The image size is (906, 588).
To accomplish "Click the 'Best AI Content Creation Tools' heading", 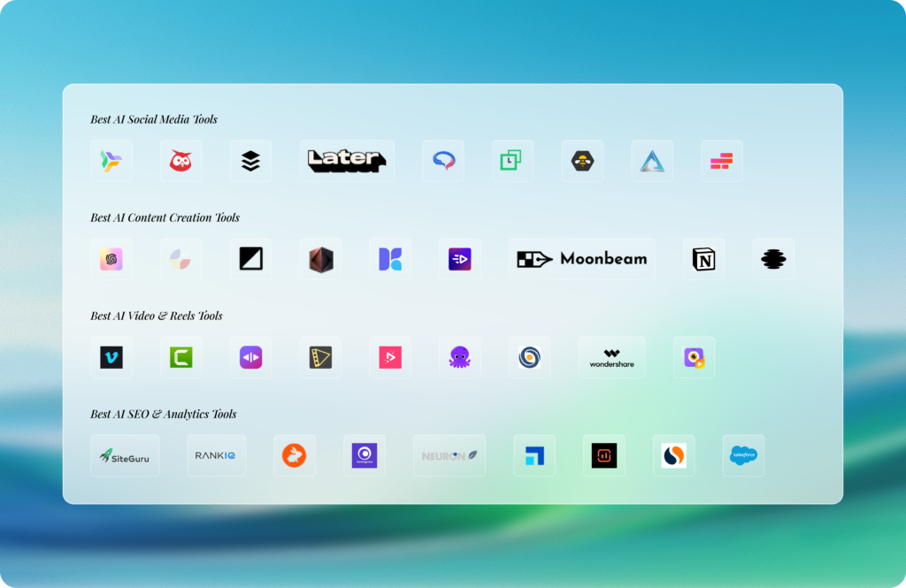I will coord(165,218).
